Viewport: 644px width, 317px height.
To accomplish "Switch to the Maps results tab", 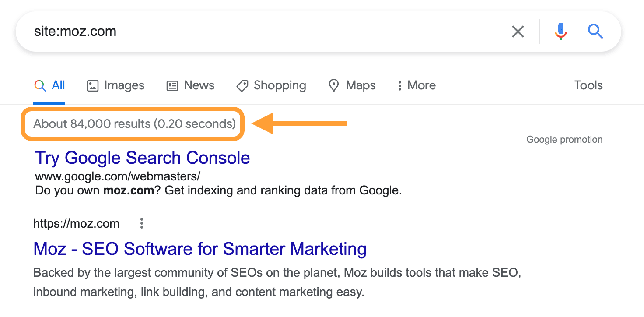I will (352, 85).
